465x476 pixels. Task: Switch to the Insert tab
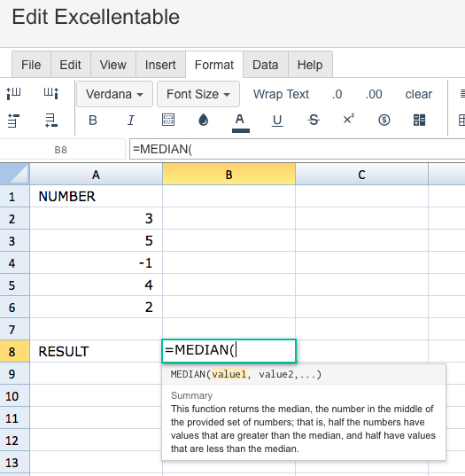(160, 65)
